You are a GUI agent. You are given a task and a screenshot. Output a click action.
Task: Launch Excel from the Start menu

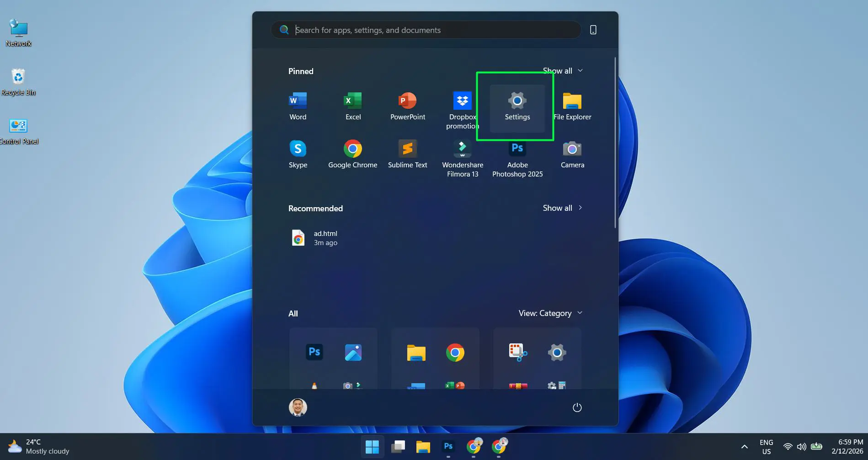tap(352, 106)
